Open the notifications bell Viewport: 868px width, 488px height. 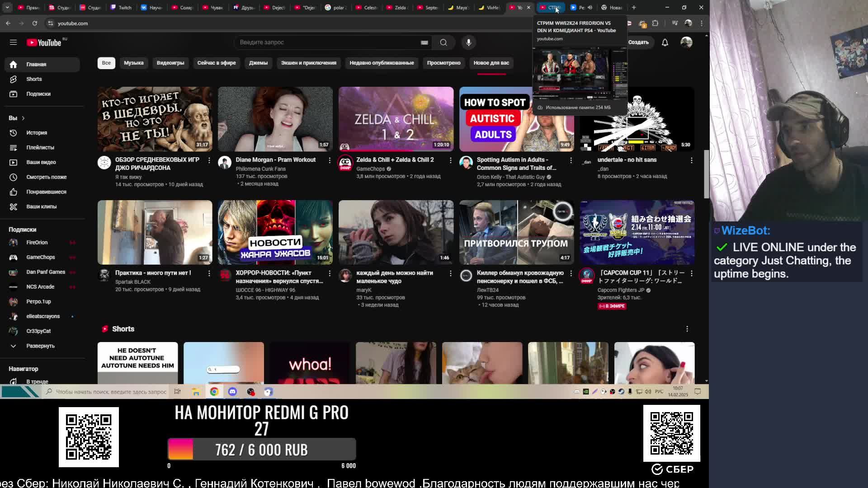coord(665,42)
